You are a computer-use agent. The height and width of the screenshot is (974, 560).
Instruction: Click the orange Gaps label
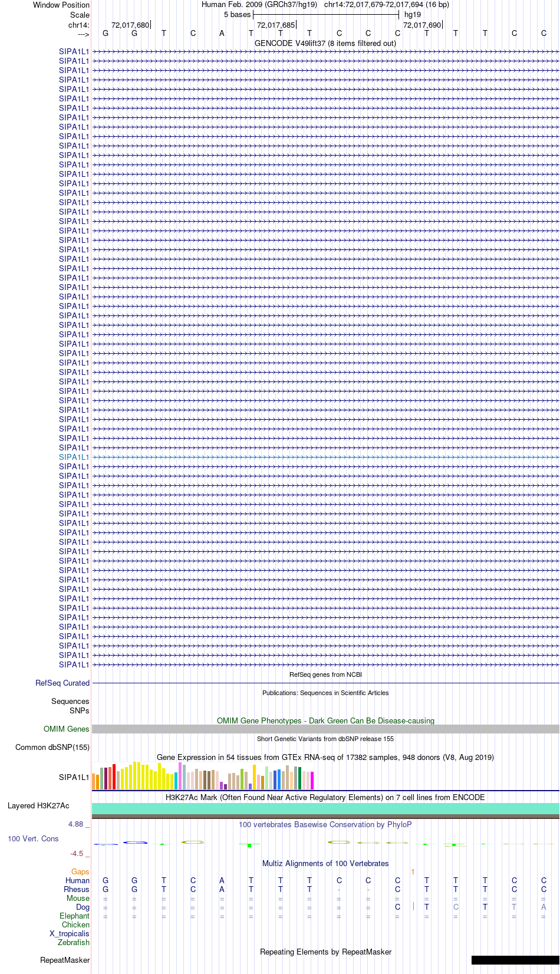pos(80,871)
